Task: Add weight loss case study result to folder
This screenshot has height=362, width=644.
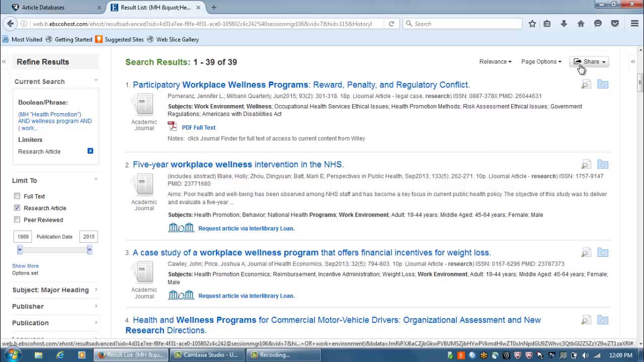Action: [x=603, y=252]
